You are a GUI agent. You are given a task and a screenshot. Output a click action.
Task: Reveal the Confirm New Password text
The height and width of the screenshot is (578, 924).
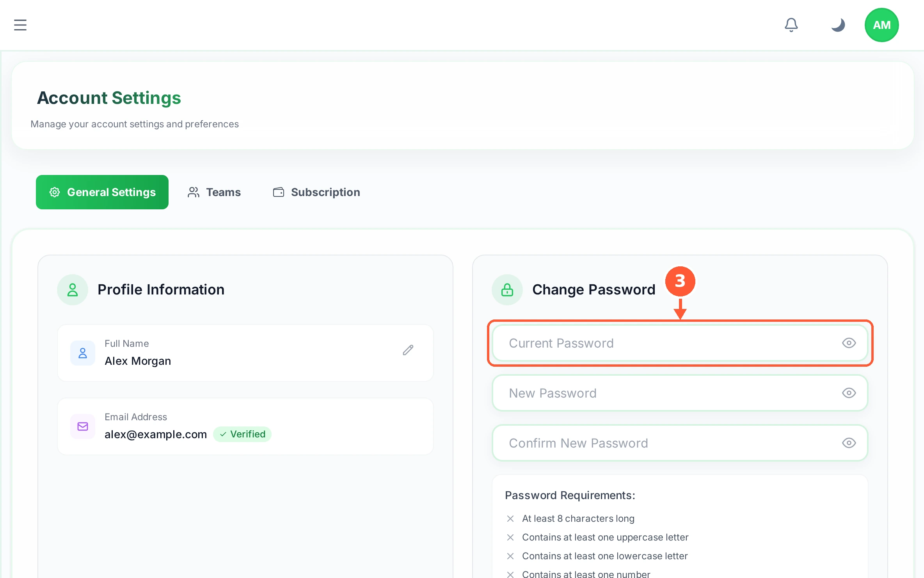coord(849,443)
